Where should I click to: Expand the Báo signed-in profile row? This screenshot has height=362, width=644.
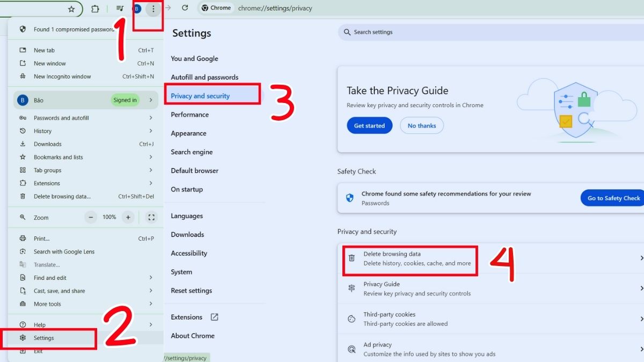[86, 100]
